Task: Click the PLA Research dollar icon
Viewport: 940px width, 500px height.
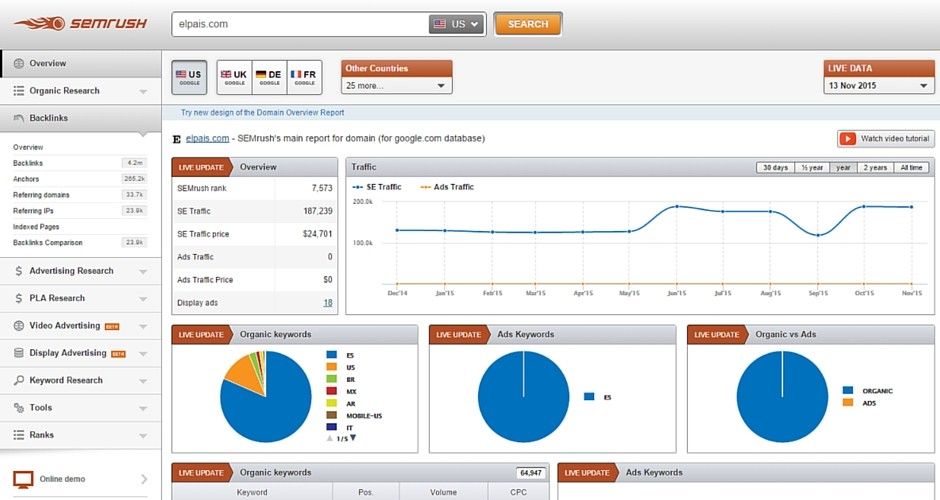Action: point(19,298)
